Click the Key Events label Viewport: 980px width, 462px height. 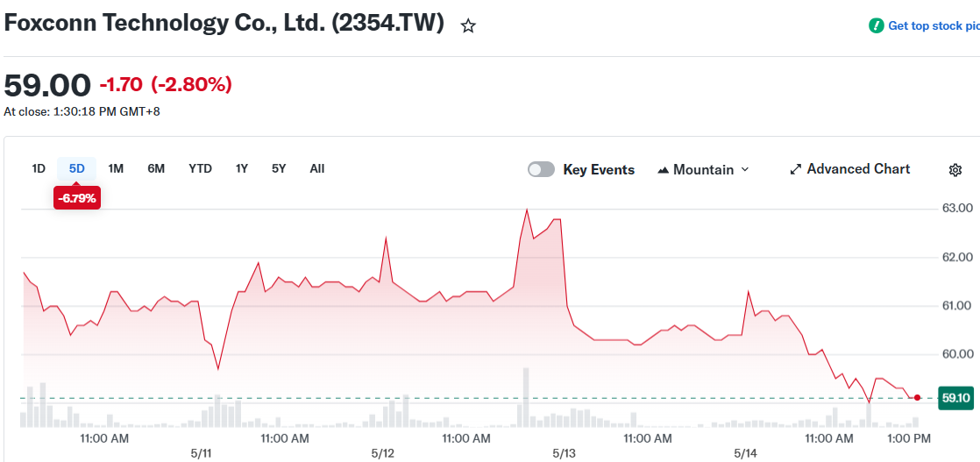[599, 169]
